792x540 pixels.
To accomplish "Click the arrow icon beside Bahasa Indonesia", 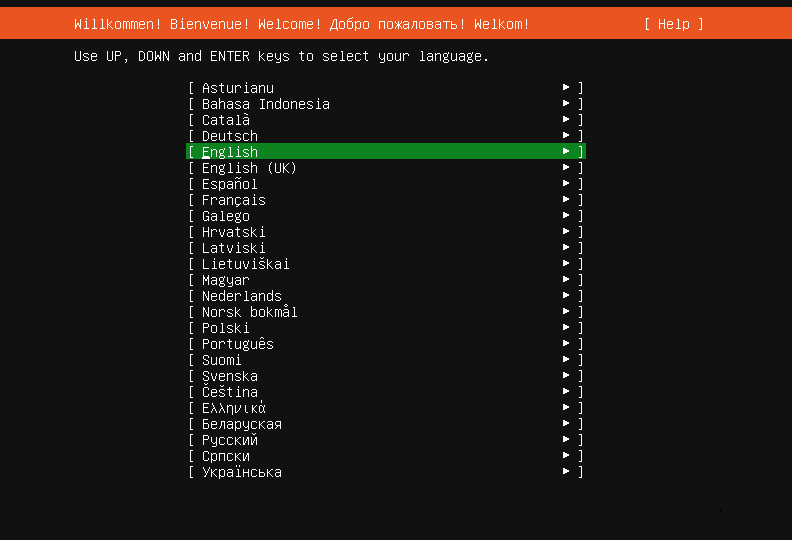I will tap(566, 104).
